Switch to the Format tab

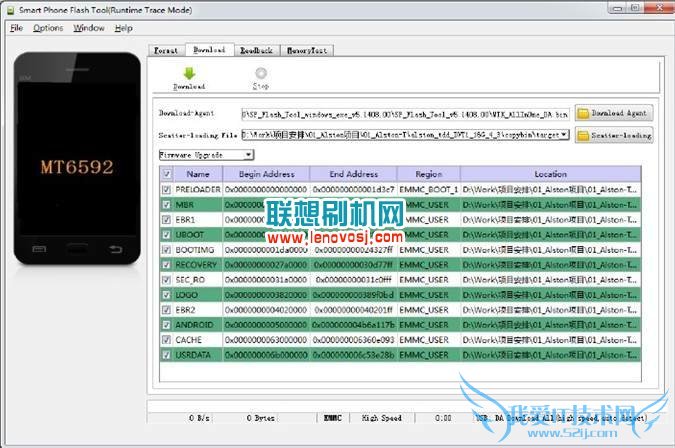[166, 50]
